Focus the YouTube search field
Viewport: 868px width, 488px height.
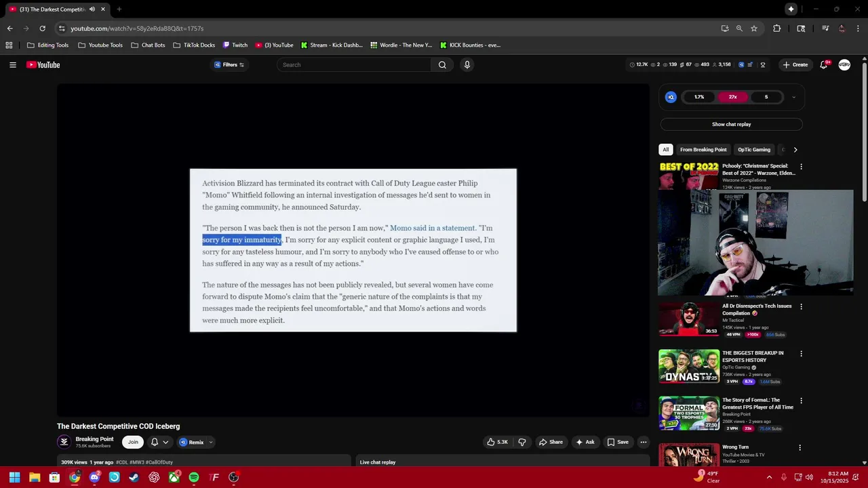click(355, 65)
